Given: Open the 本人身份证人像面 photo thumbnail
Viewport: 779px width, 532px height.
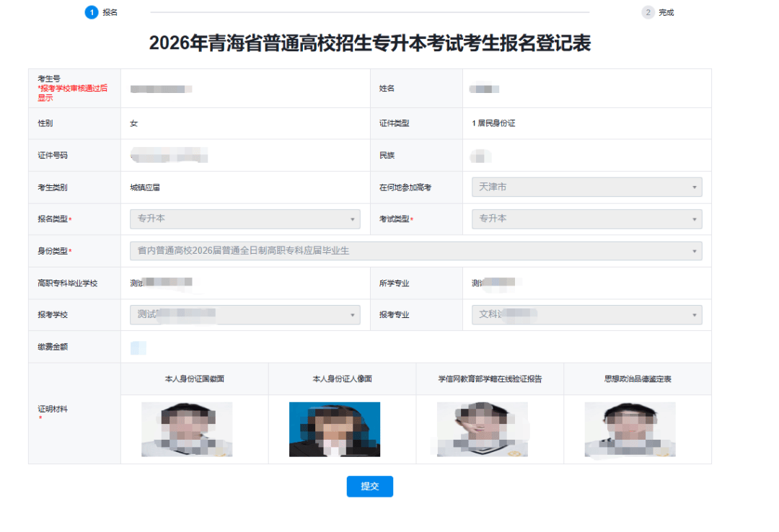Looking at the screenshot, I should 335,430.
